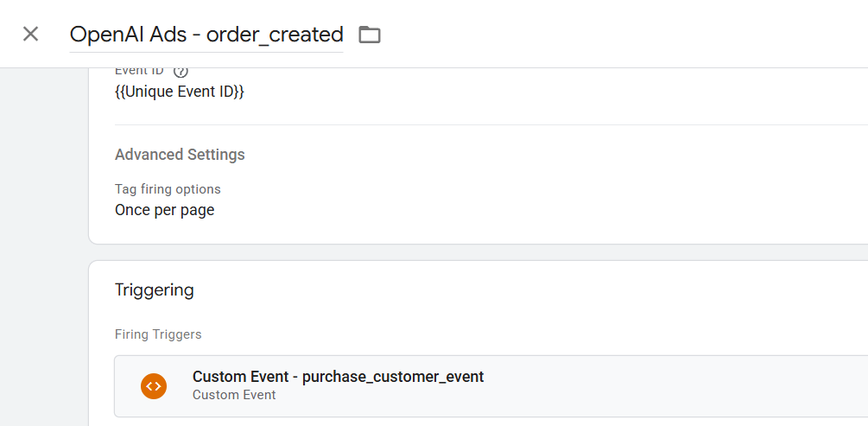Image resolution: width=868 pixels, height=426 pixels.
Task: Open trigger 'Custom Event - purchase_customer_event'
Action: (339, 377)
